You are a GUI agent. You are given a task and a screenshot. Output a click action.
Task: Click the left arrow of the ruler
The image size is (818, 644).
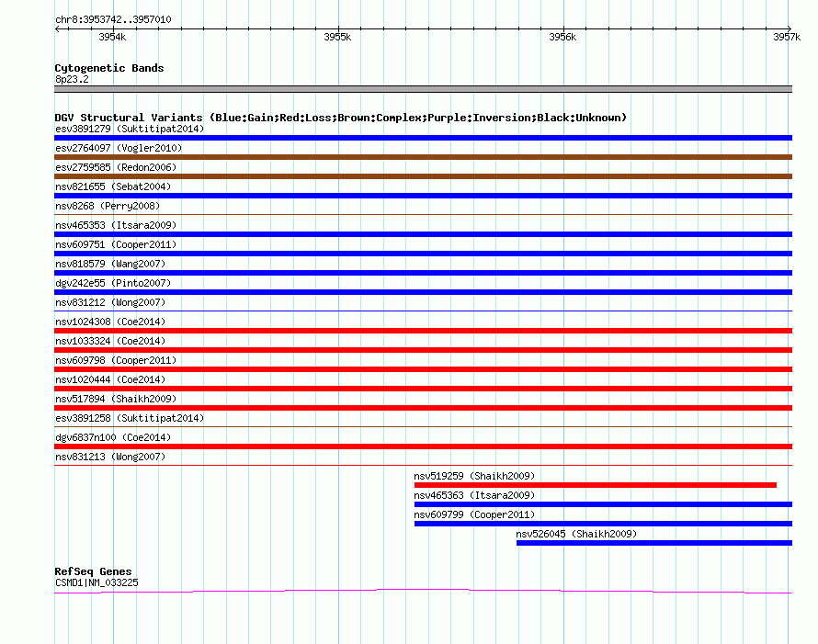coord(57,28)
